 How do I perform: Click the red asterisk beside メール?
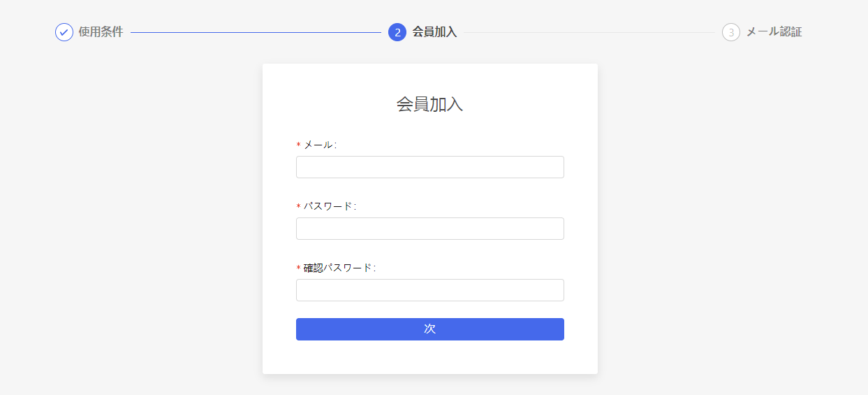point(298,145)
